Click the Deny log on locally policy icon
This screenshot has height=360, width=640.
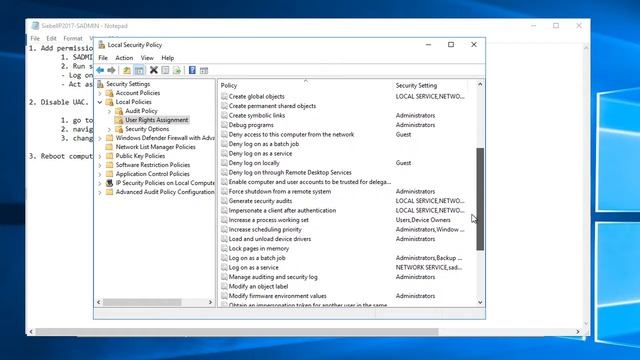tap(224, 163)
